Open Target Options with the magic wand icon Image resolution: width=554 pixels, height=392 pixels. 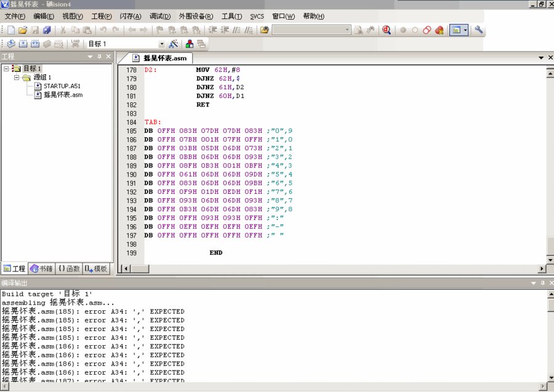tap(173, 44)
